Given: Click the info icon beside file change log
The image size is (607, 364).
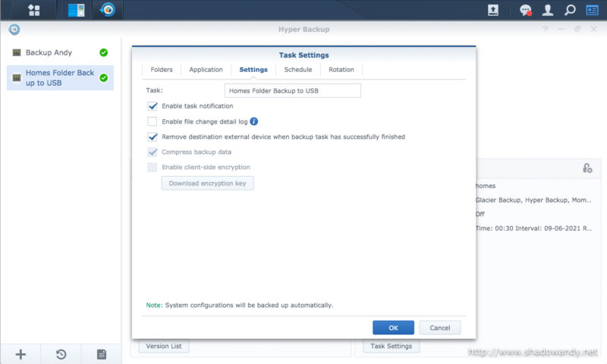Looking at the screenshot, I should pyautogui.click(x=254, y=121).
